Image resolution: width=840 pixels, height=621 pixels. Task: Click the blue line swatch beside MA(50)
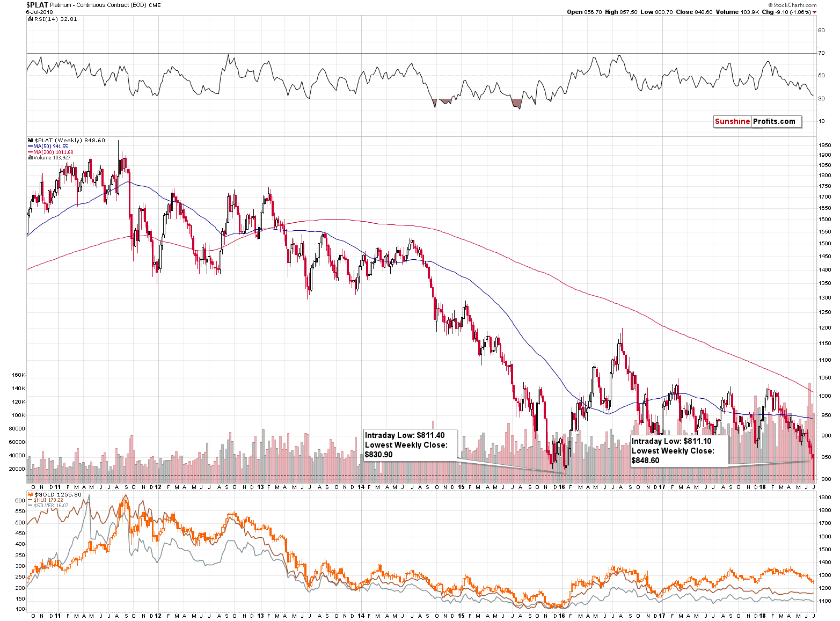[x=30, y=147]
